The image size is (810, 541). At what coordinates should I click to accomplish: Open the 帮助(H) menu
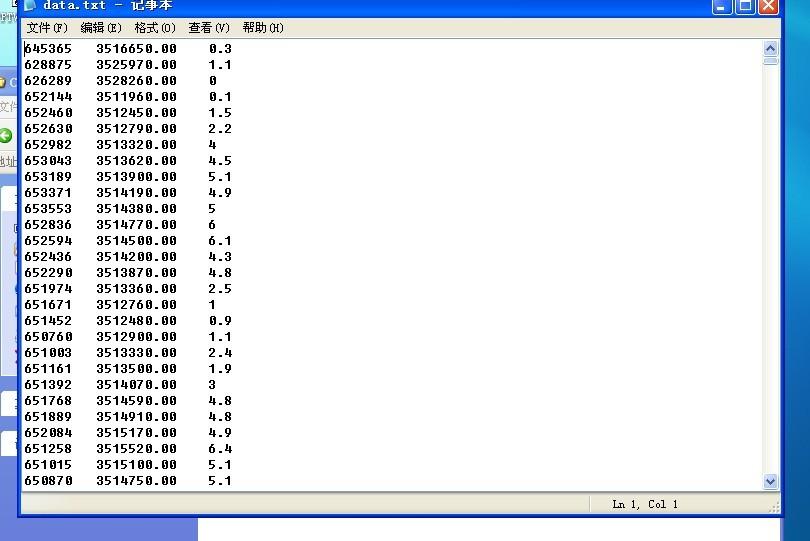point(263,28)
